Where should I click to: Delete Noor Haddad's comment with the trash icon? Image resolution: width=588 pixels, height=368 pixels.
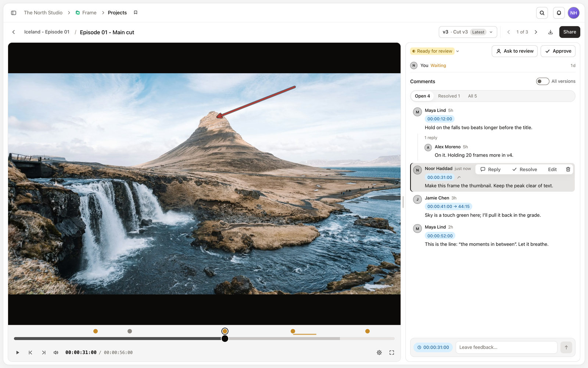point(568,169)
